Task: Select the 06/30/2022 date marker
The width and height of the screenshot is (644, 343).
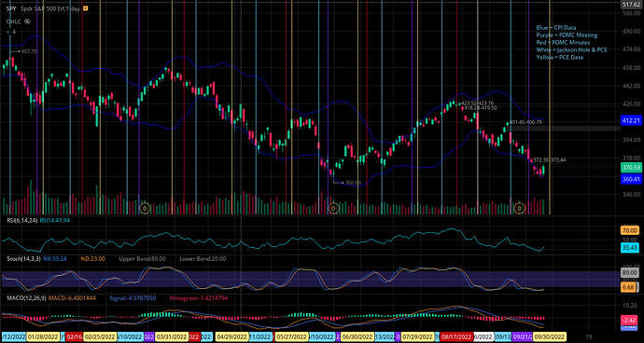Action: pyautogui.click(x=357, y=336)
